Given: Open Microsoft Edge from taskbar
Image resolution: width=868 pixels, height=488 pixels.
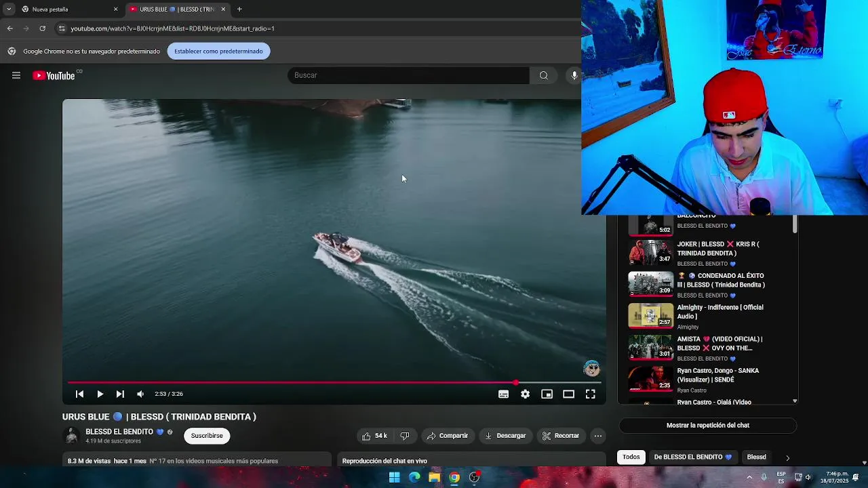Looking at the screenshot, I should click(414, 477).
